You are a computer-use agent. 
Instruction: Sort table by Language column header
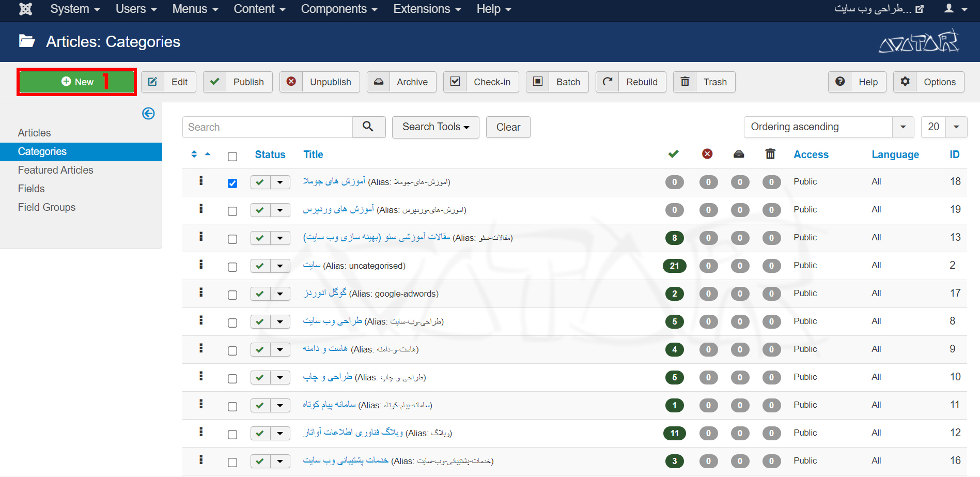[x=895, y=155]
